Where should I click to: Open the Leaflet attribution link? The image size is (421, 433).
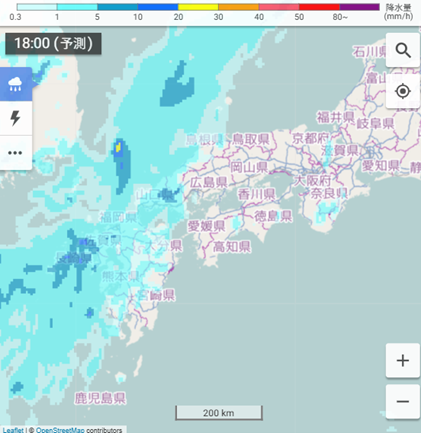(13, 430)
